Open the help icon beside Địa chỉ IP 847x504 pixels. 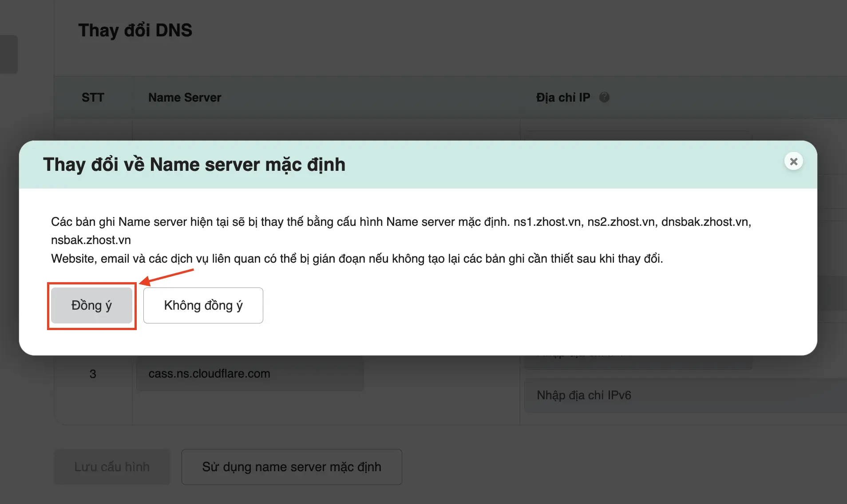pyautogui.click(x=604, y=97)
